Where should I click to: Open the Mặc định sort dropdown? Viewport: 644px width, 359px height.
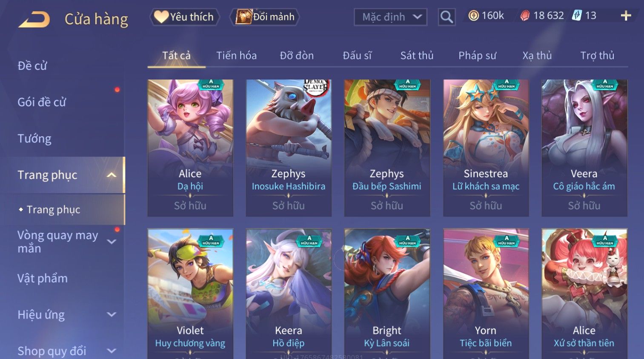(391, 17)
